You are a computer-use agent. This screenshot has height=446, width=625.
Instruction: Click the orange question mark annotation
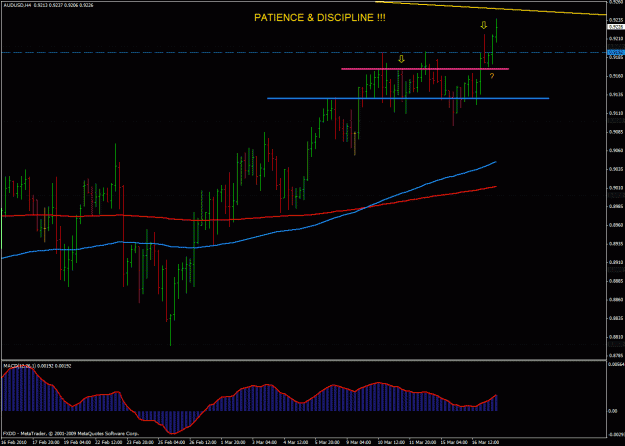492,76
